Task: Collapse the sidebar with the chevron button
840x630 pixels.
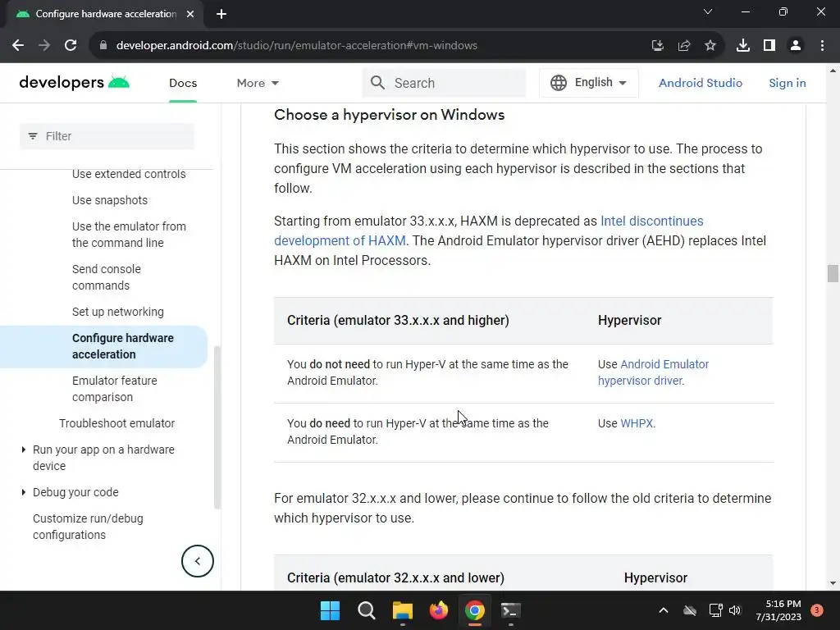Action: coord(197,561)
